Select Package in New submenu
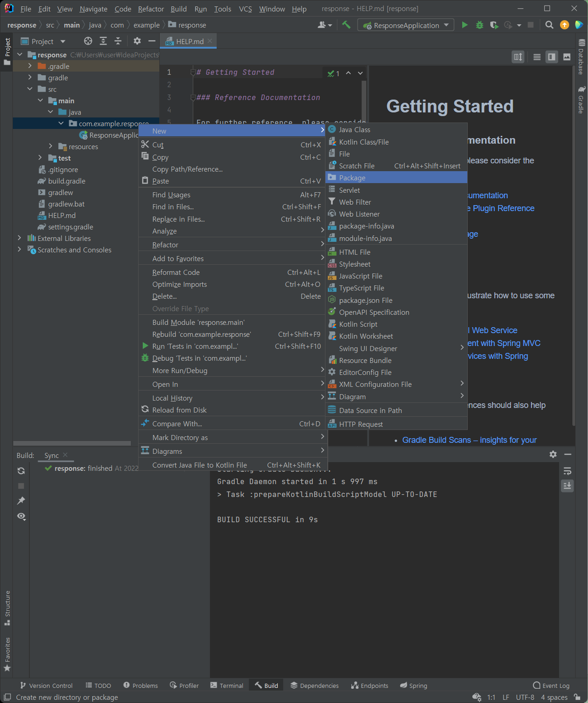The height and width of the screenshot is (703, 588). coord(397,178)
